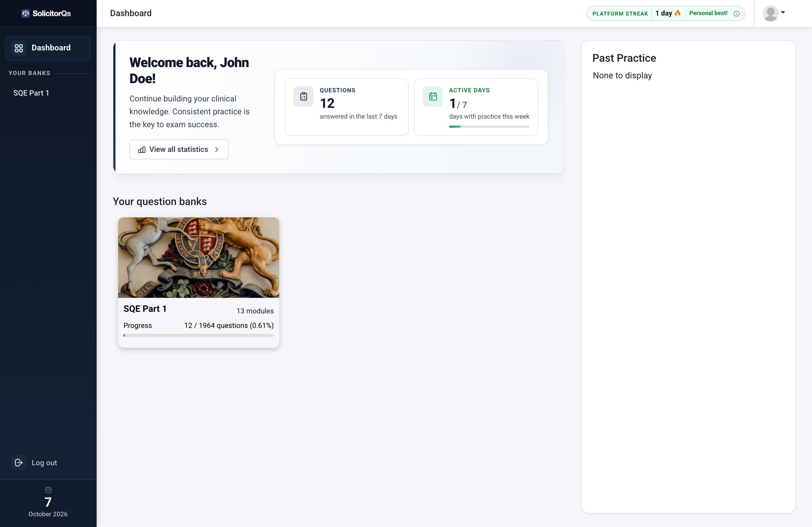Open the SQE Part 1 bank card title
Screen dimensions: 812x527
tap(145, 309)
